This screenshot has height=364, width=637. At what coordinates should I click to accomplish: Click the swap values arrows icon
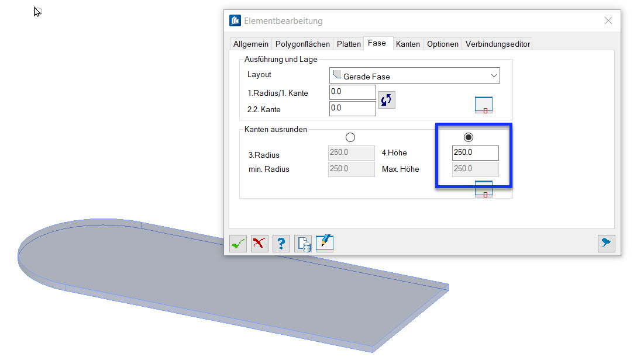point(386,100)
